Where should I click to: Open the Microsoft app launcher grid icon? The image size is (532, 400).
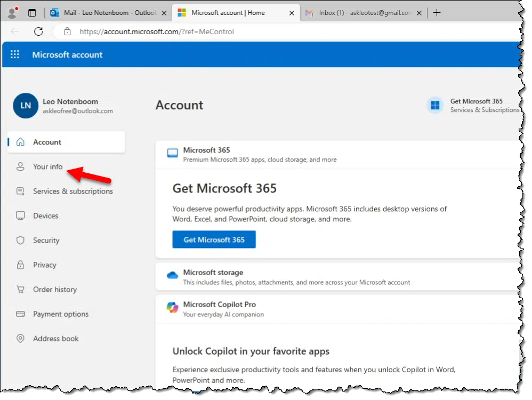[x=15, y=54]
